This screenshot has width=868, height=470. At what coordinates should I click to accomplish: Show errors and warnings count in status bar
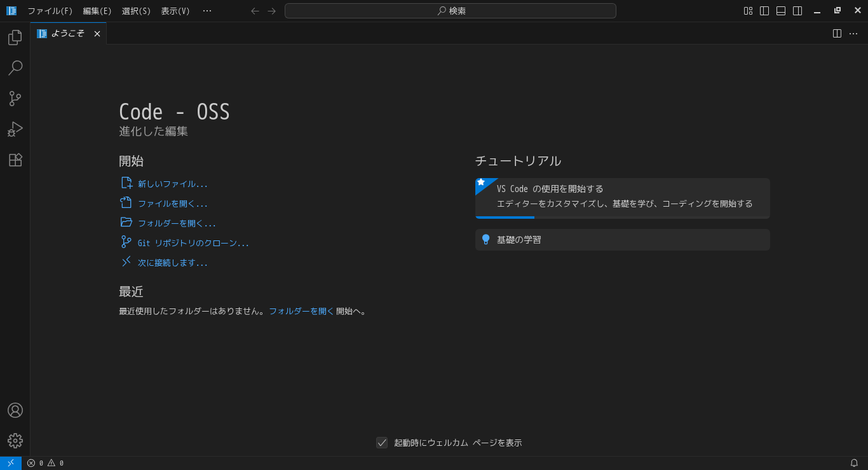click(x=45, y=463)
